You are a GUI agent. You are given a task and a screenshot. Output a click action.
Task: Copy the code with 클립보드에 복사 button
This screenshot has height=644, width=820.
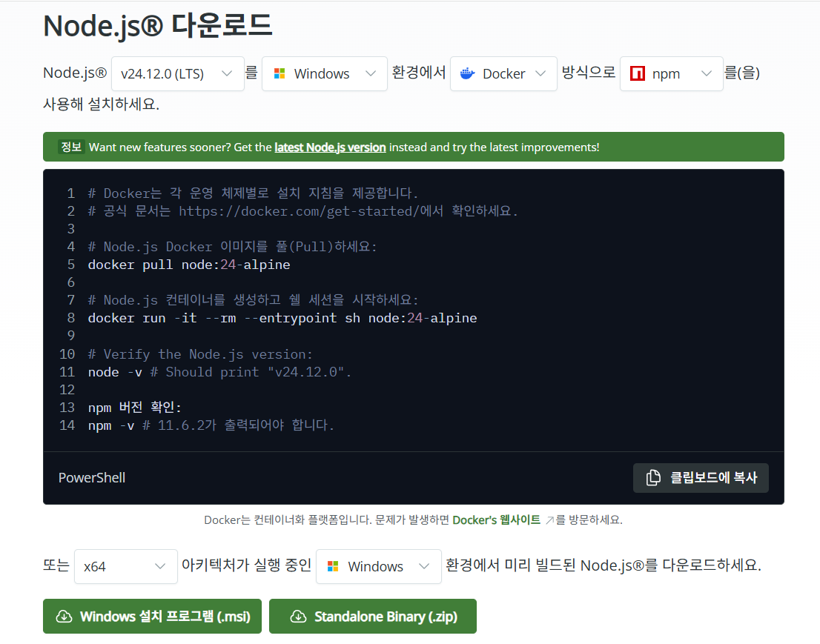[x=701, y=478]
